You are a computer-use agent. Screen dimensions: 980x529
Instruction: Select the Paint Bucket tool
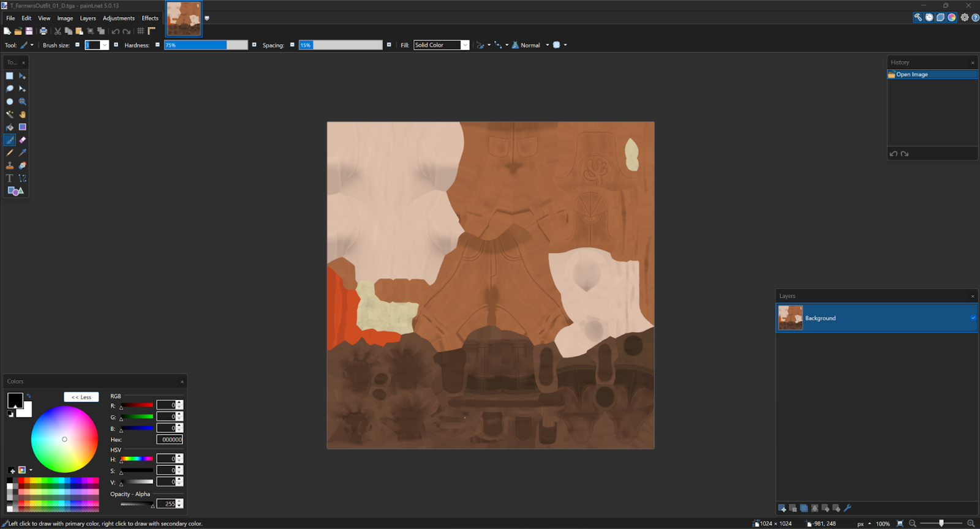click(x=10, y=127)
